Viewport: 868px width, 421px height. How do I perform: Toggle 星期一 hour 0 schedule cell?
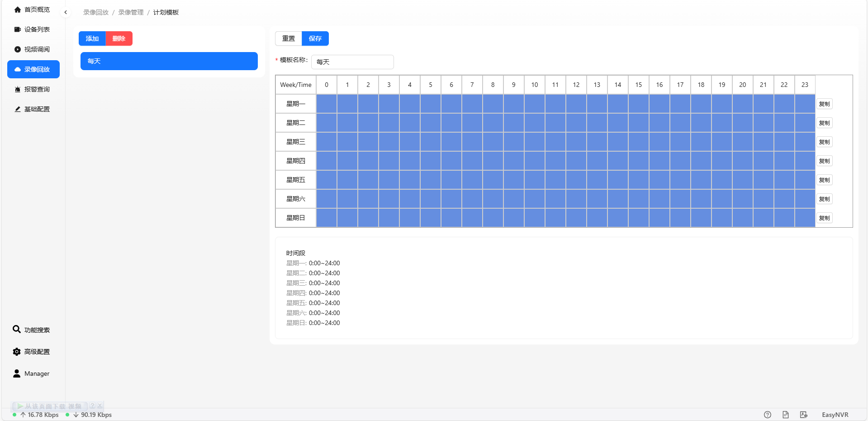tap(327, 104)
